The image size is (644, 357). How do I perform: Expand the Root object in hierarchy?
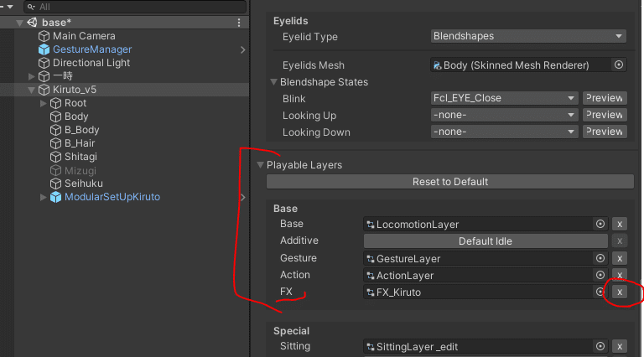pos(43,103)
